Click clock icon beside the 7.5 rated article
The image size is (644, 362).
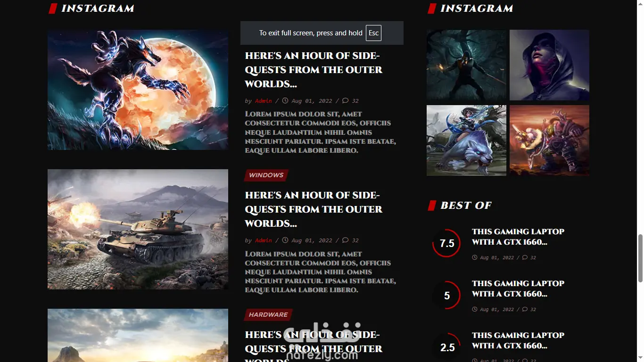pos(475,257)
